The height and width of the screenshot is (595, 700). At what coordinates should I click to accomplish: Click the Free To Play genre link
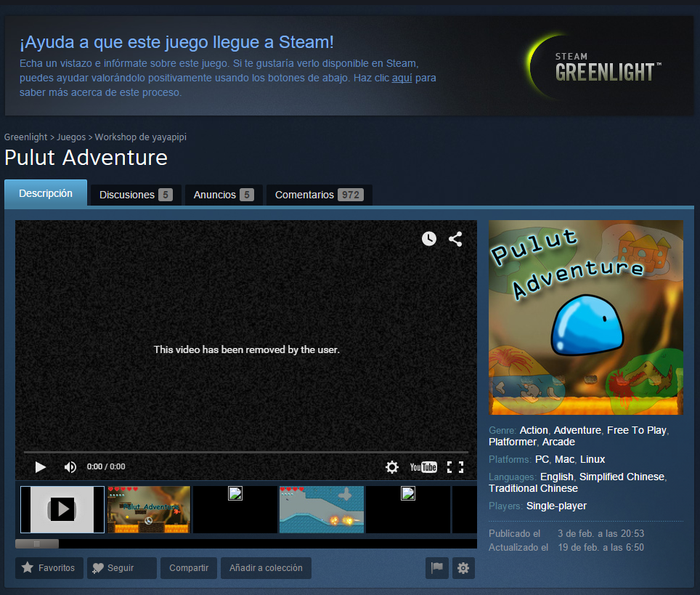(x=637, y=430)
